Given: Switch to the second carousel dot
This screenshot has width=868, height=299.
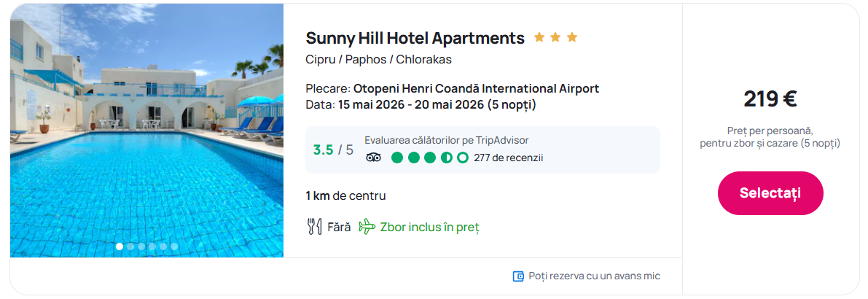Looking at the screenshot, I should tap(130, 246).
